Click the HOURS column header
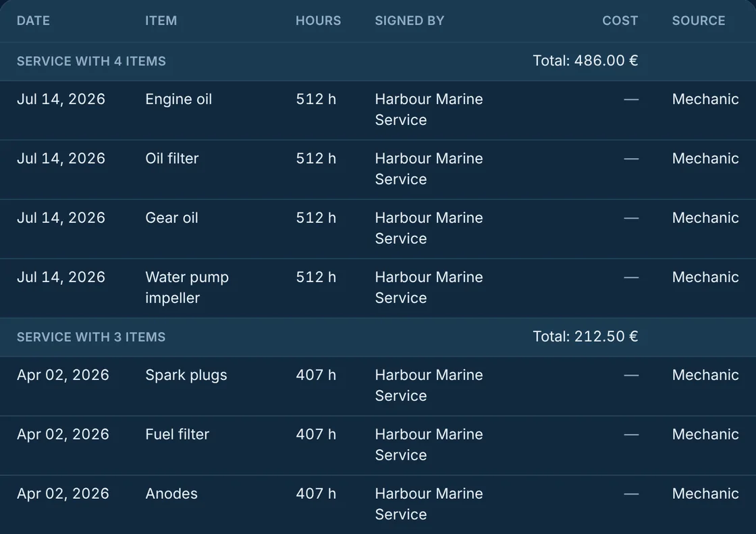The image size is (756, 534). pos(318,21)
